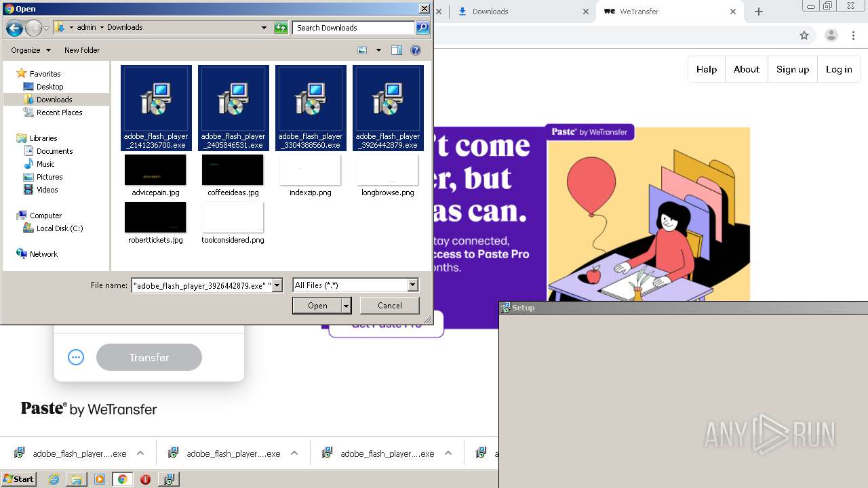The height and width of the screenshot is (488, 868).
Task: Click Help in WeTransfer header
Action: [x=707, y=69]
